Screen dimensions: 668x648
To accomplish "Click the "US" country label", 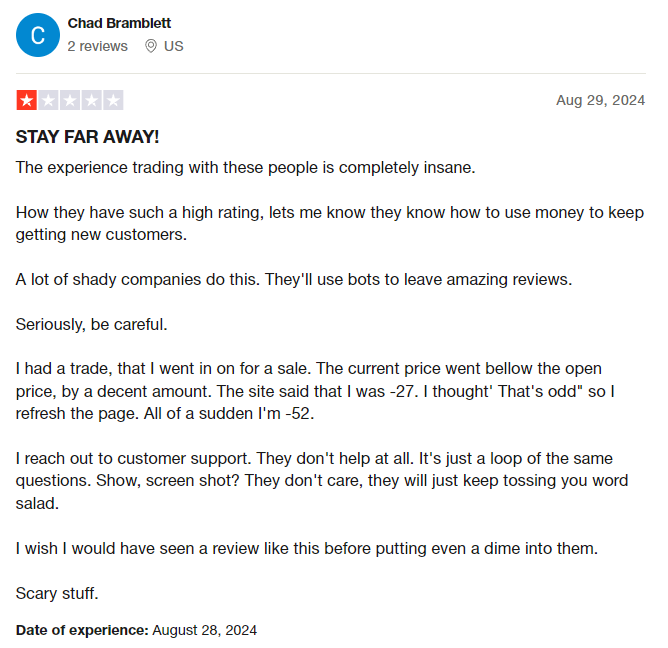I will (x=174, y=46).
